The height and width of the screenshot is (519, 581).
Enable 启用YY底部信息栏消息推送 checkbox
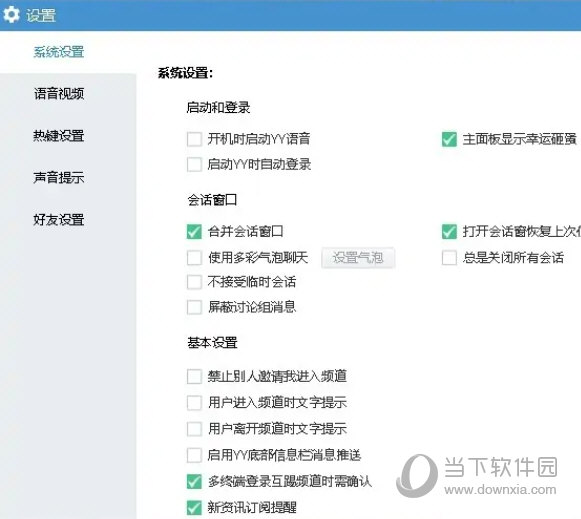pyautogui.click(x=194, y=455)
